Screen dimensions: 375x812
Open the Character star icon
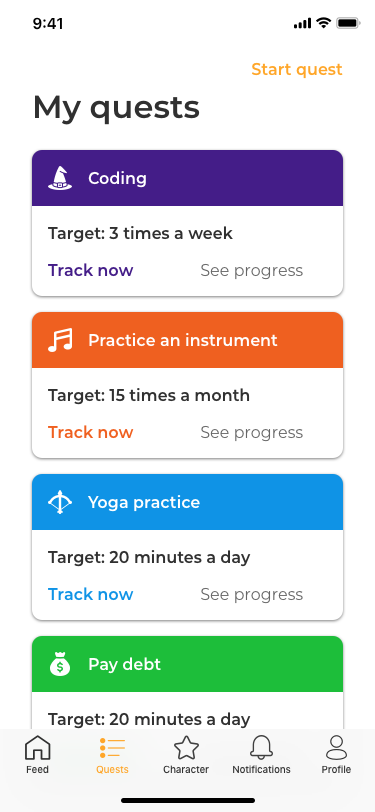186,748
